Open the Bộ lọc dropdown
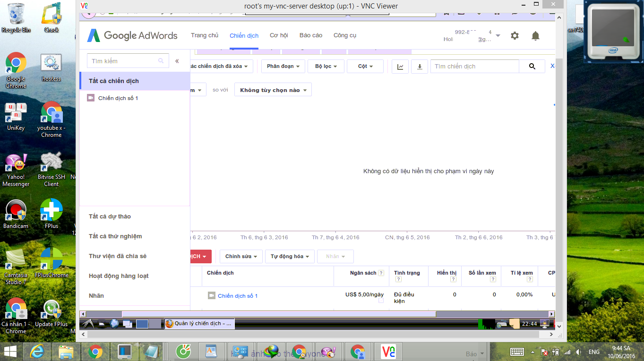644x361 pixels. click(x=326, y=67)
